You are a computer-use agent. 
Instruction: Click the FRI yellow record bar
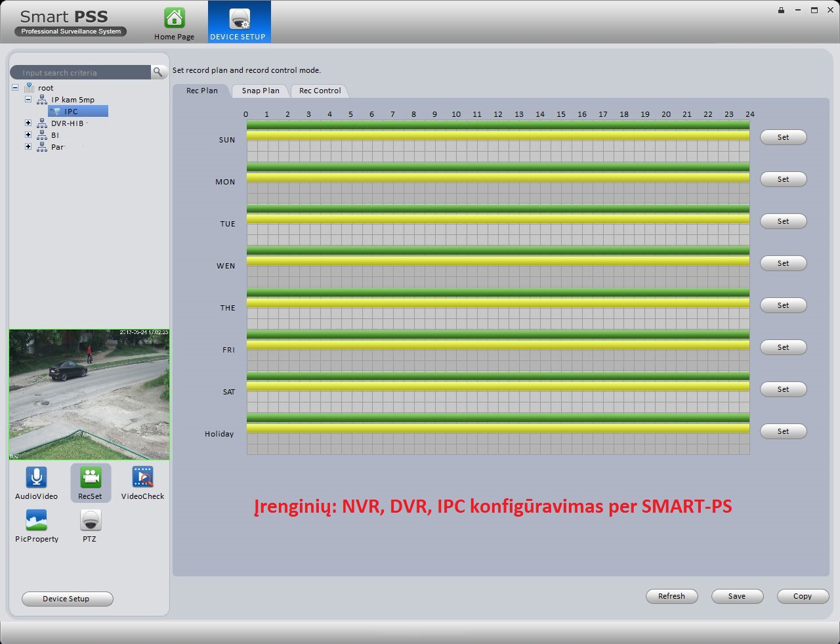(x=498, y=345)
